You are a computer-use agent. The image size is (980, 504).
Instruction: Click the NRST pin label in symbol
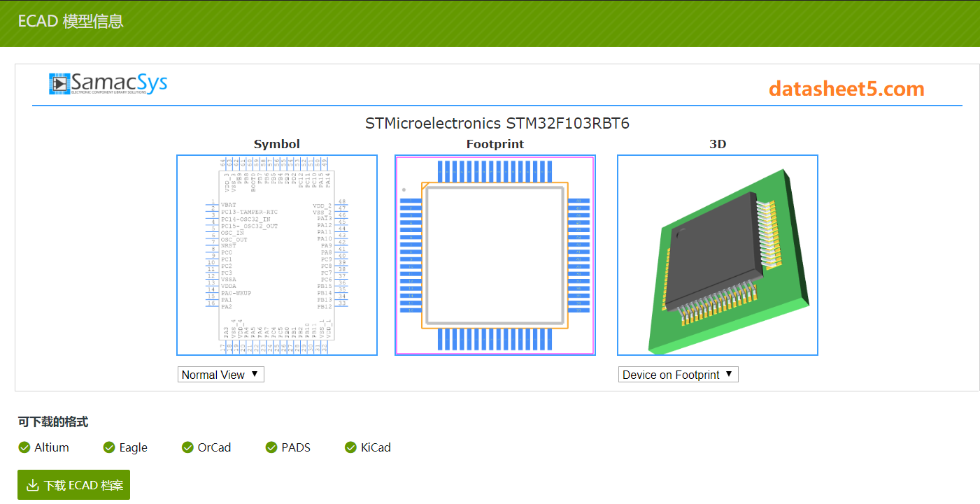point(228,245)
